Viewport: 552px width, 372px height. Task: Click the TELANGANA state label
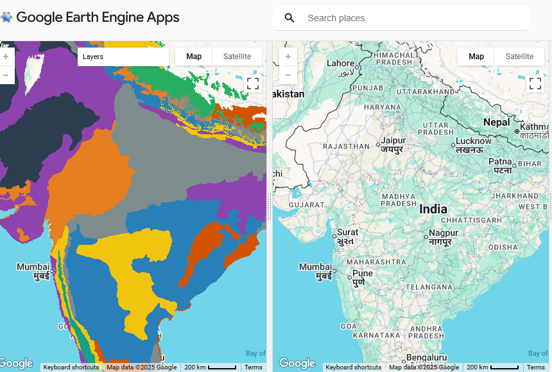pyautogui.click(x=429, y=287)
